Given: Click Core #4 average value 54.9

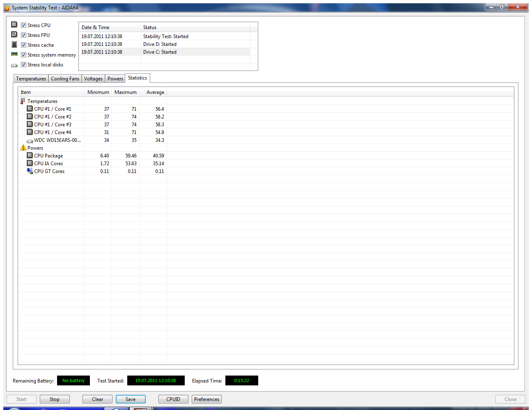Looking at the screenshot, I should pos(160,132).
